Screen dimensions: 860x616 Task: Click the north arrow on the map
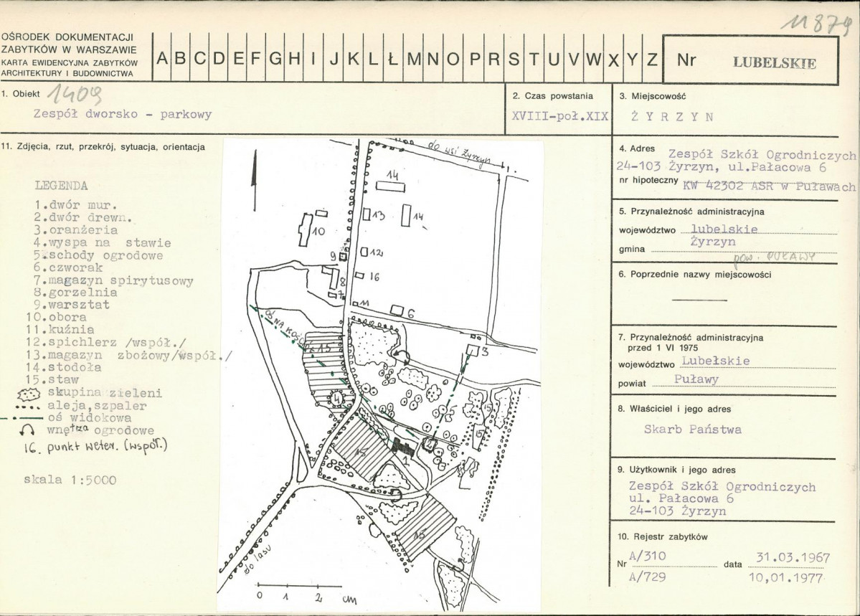pyautogui.click(x=253, y=174)
